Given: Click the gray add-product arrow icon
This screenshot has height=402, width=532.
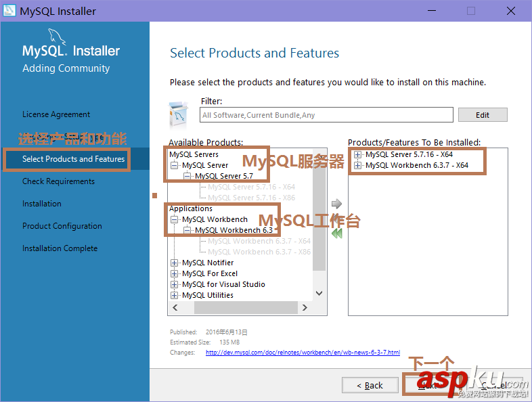Looking at the screenshot, I should (336, 204).
